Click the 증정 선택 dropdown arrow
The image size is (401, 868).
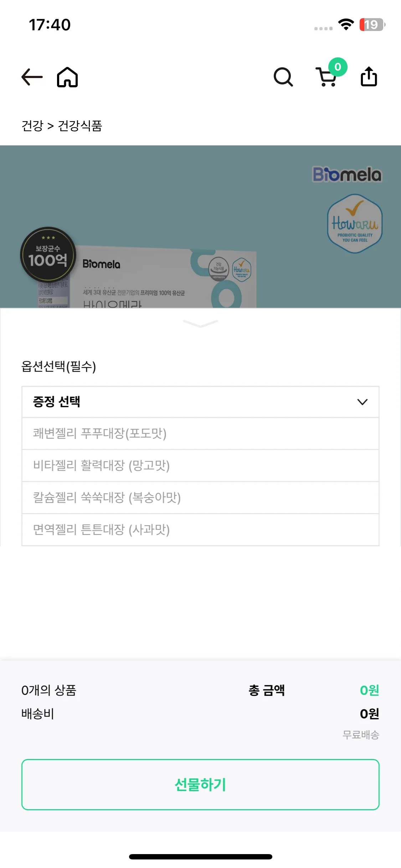coord(362,402)
